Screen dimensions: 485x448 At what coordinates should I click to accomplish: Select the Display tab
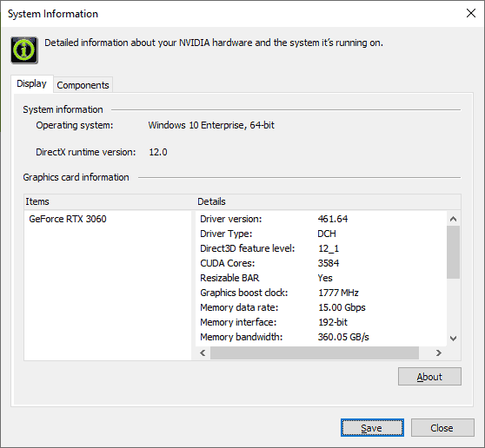[31, 83]
